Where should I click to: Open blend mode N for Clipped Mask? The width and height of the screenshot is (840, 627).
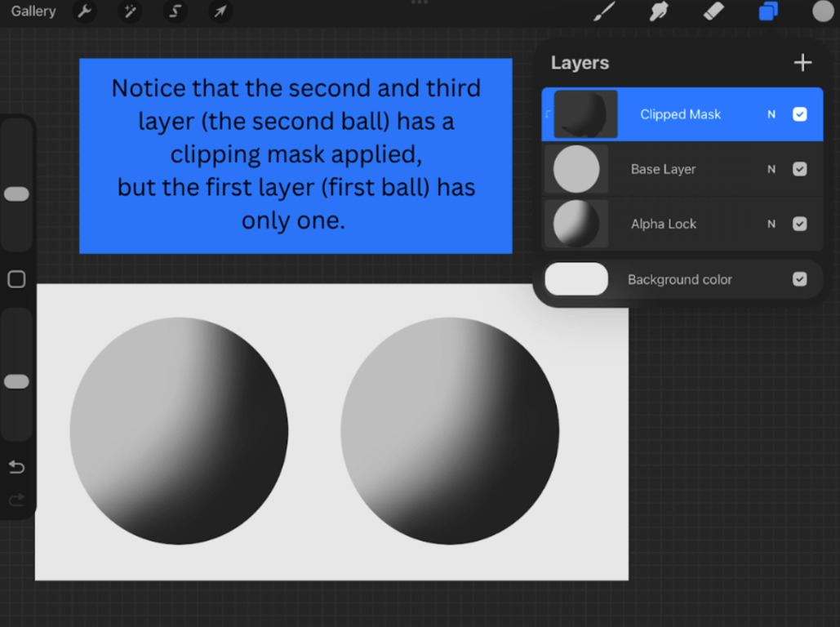pyautogui.click(x=771, y=114)
